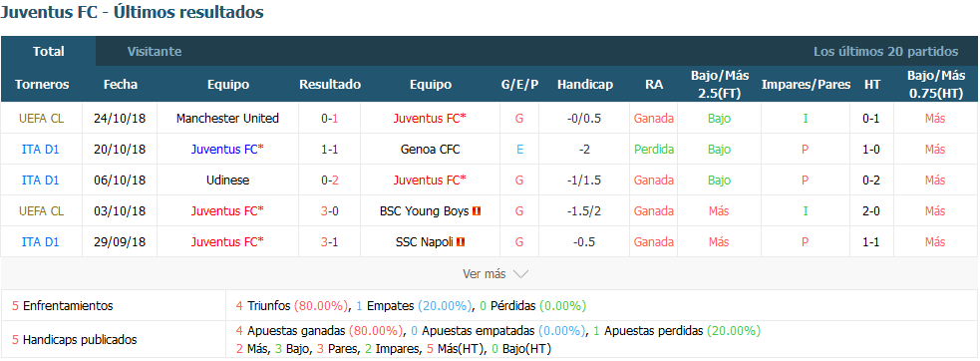This screenshot has height=361, width=980.
Task: Open Genoa CFC team link
Action: pos(431,150)
